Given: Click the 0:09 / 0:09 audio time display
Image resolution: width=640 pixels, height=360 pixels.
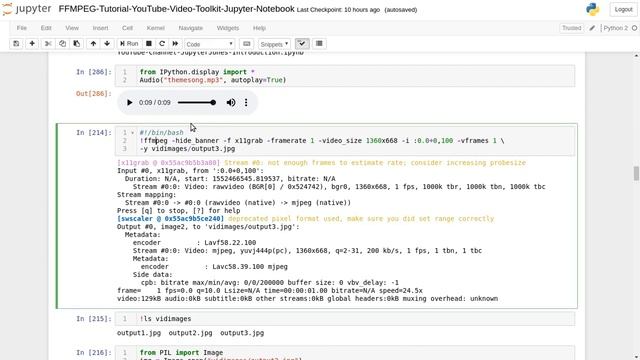Looking at the screenshot, I should coord(155,102).
